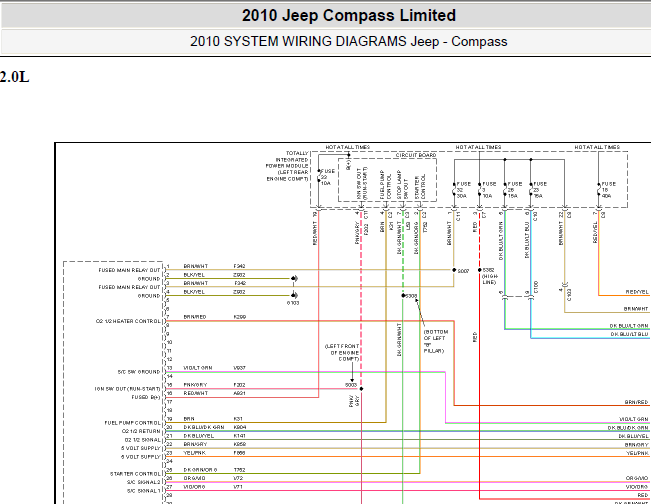Click the 'FUSED B(+)' pin label
Screen dimensions: 651x504
[x=146, y=397]
